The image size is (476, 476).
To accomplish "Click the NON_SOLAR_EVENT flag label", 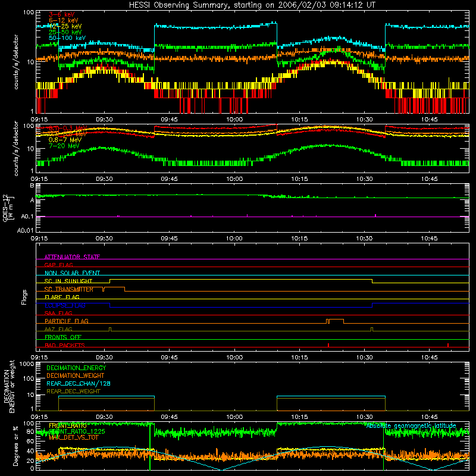I will [x=72, y=273].
